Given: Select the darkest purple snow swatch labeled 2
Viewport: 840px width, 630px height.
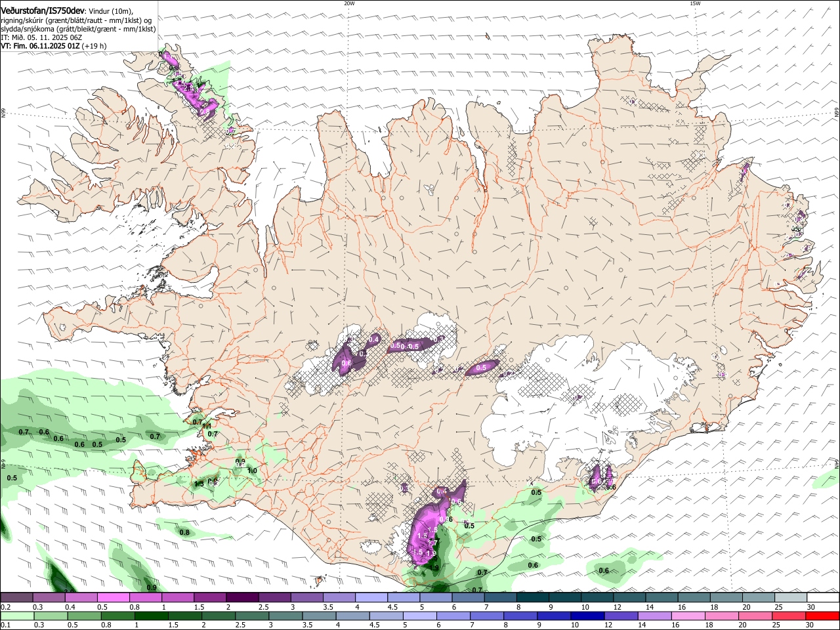Looking at the screenshot, I should [x=241, y=597].
